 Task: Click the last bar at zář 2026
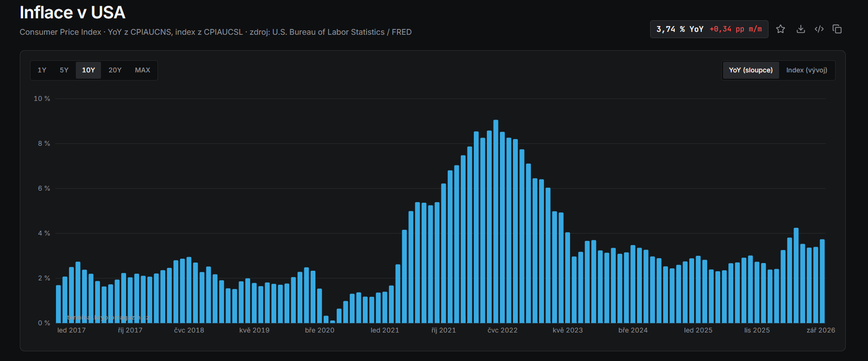coord(822,281)
